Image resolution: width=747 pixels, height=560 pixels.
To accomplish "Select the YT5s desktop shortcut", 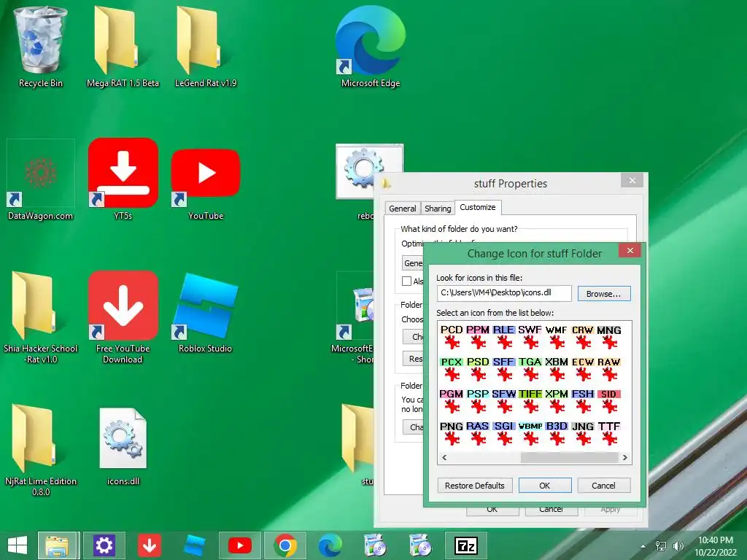I will tap(123, 179).
